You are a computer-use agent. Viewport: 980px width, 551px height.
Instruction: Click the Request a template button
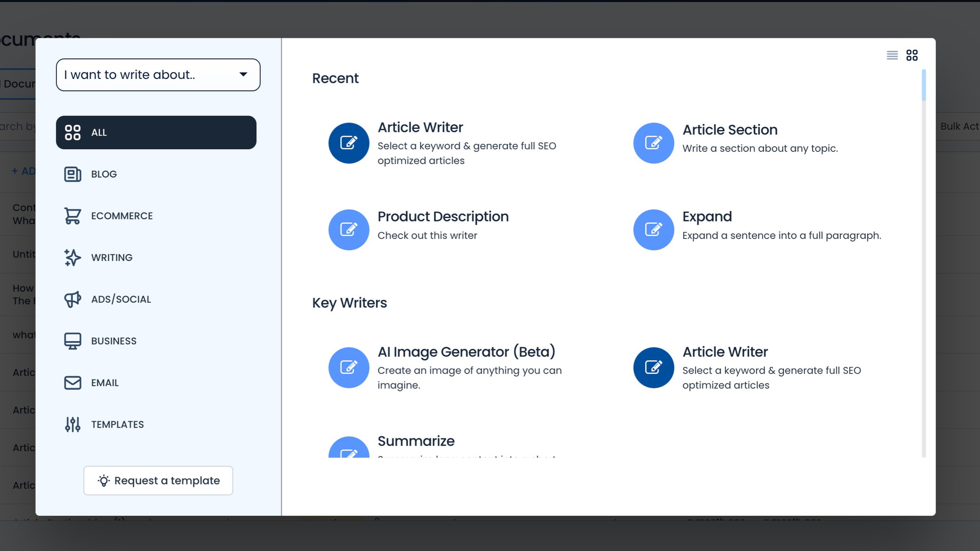[157, 480]
